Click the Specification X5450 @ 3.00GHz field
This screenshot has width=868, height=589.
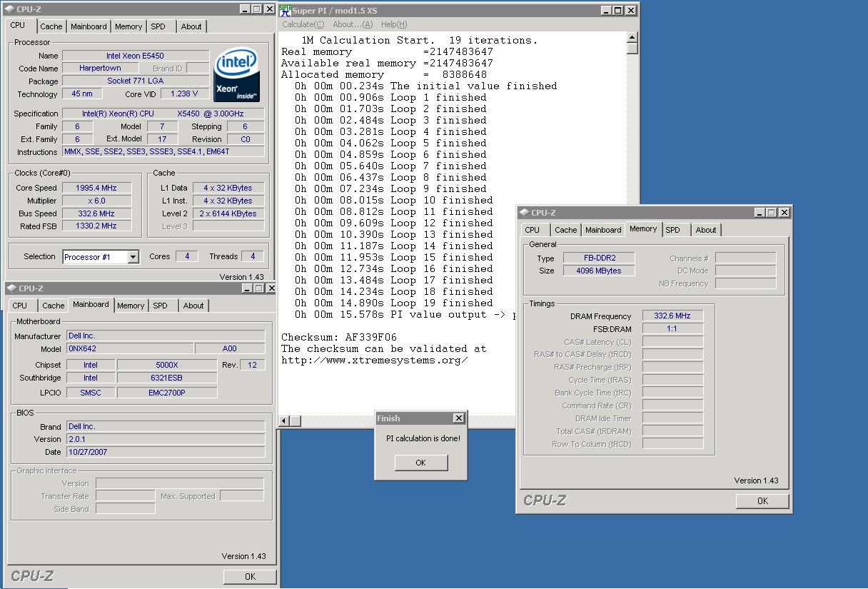[163, 114]
